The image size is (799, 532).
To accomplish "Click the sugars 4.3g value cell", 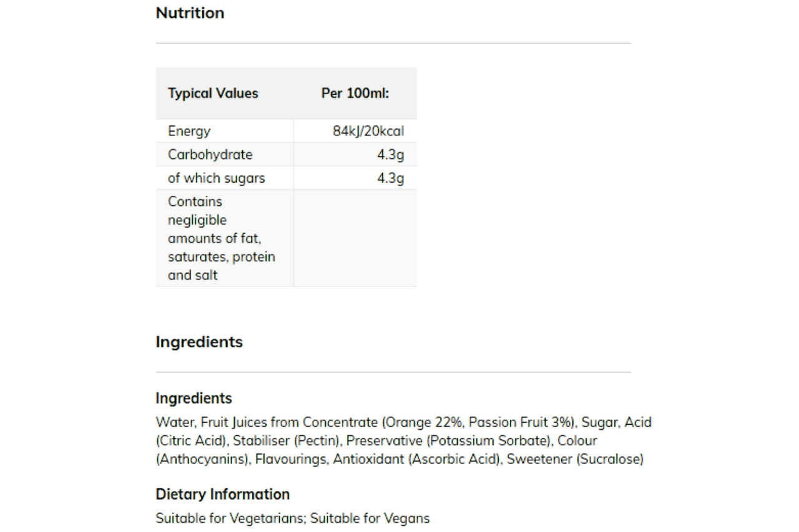I will pyautogui.click(x=355, y=178).
